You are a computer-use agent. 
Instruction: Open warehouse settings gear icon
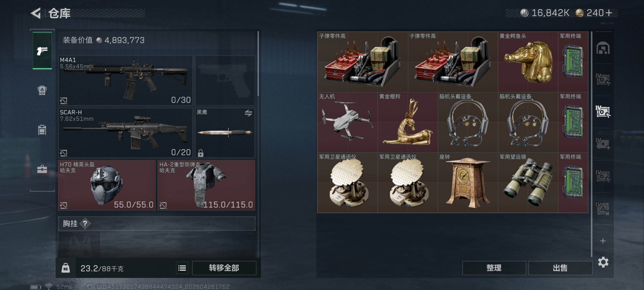pos(603,262)
